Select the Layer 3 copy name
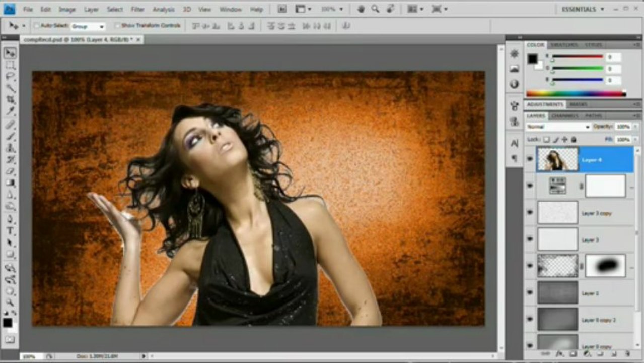This screenshot has height=363, width=644. 597,213
